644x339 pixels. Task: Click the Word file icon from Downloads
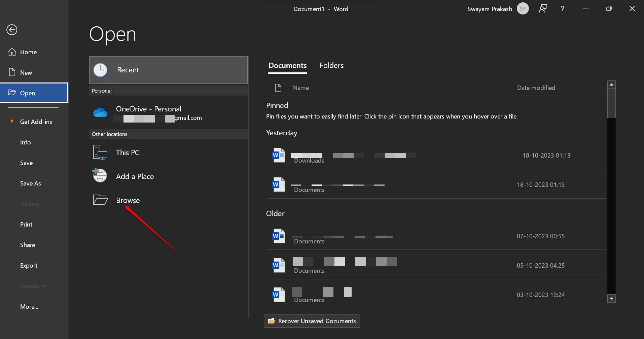point(278,155)
